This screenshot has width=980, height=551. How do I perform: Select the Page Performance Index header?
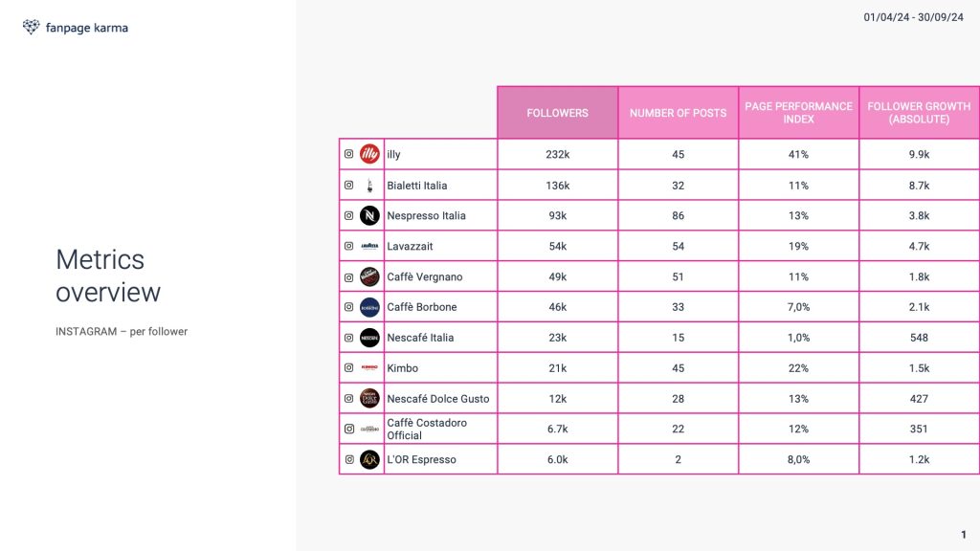click(x=799, y=113)
